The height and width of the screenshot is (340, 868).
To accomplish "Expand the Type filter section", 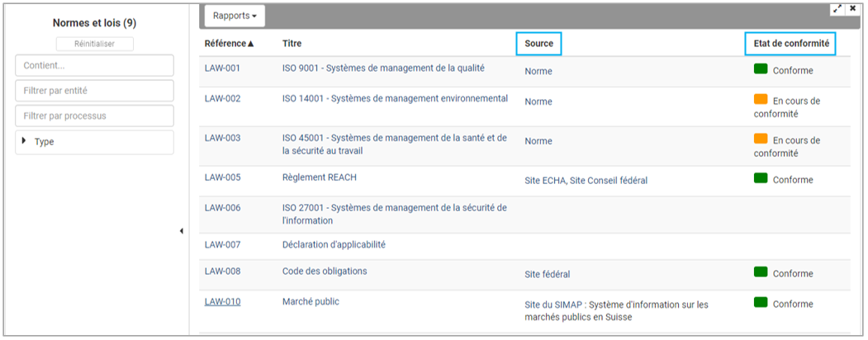I will tap(94, 142).
